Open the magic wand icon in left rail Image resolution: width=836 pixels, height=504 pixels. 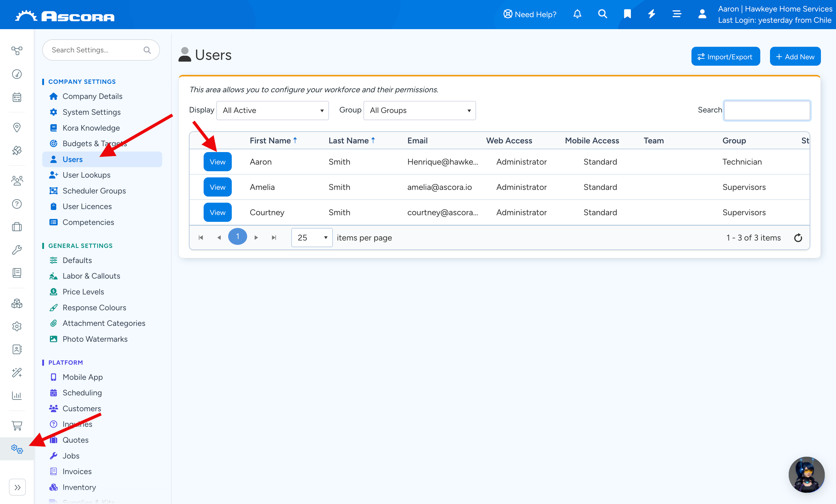[17, 373]
